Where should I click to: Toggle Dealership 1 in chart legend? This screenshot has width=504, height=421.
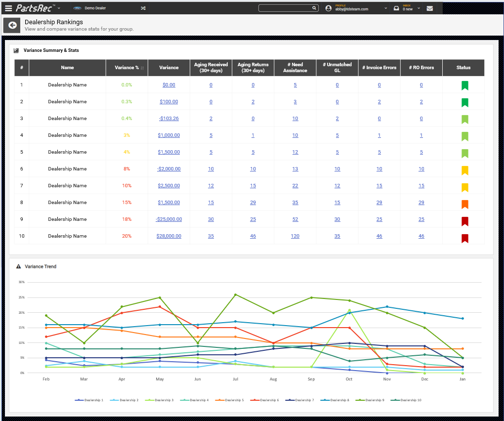(x=89, y=400)
